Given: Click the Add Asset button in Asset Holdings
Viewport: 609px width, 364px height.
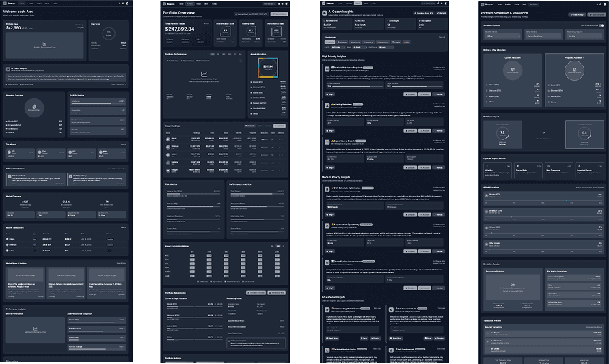Looking at the screenshot, I should pyautogui.click(x=280, y=126).
